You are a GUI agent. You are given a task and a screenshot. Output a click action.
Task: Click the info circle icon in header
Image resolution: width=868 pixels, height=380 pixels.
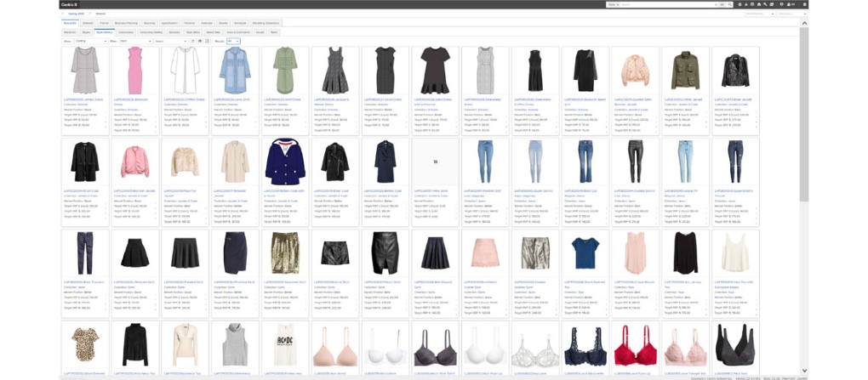[x=782, y=4]
